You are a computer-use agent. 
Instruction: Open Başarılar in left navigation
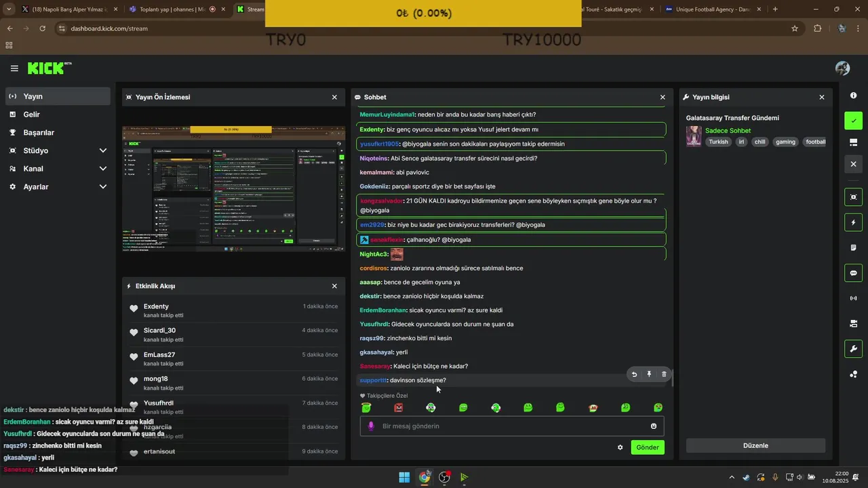tap(58, 132)
